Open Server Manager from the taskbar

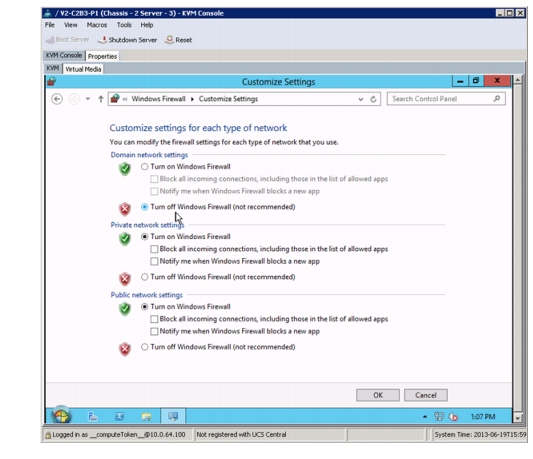93,416
